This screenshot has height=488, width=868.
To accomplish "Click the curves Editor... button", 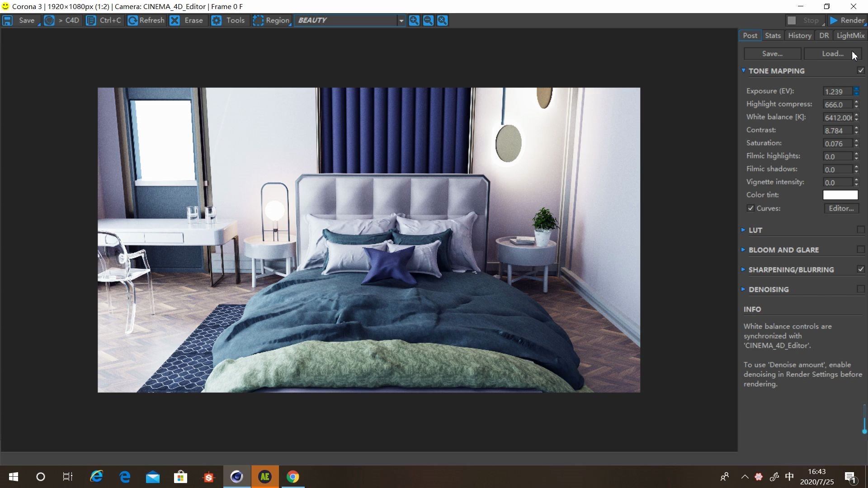I will click(841, 208).
